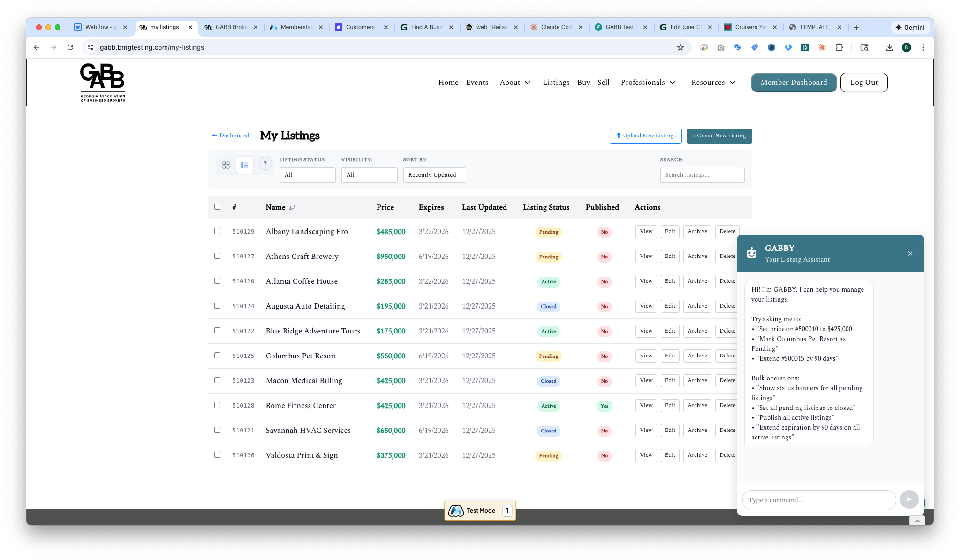Click the Create New Listing button
The width and height of the screenshot is (960, 560).
coord(719,136)
